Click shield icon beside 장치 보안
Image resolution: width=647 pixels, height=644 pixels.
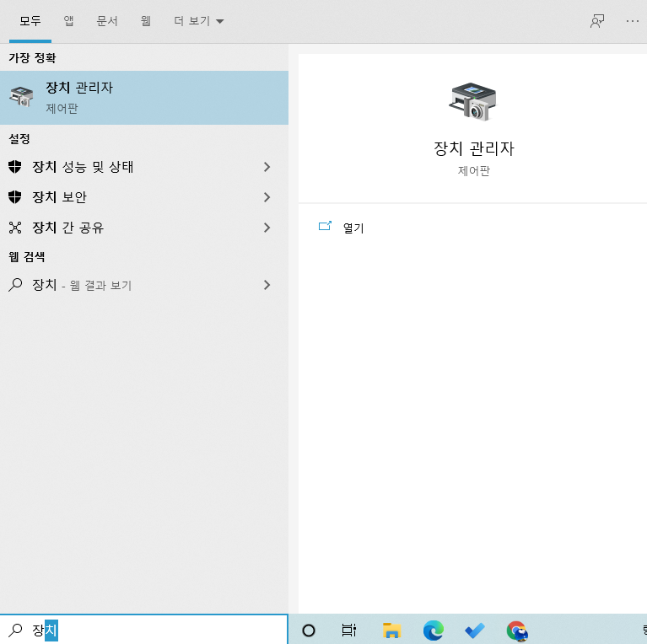pyautogui.click(x=15, y=197)
